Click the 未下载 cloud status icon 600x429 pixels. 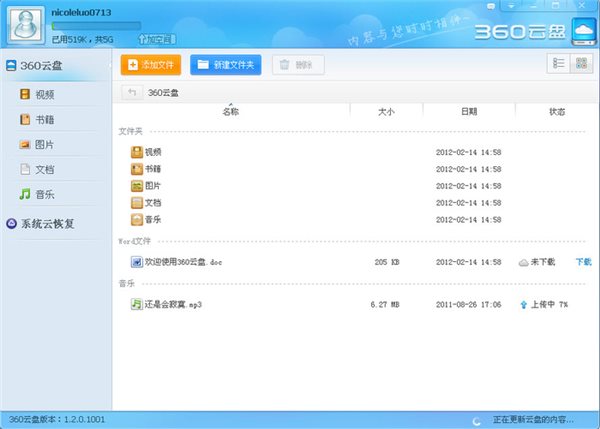click(x=523, y=263)
